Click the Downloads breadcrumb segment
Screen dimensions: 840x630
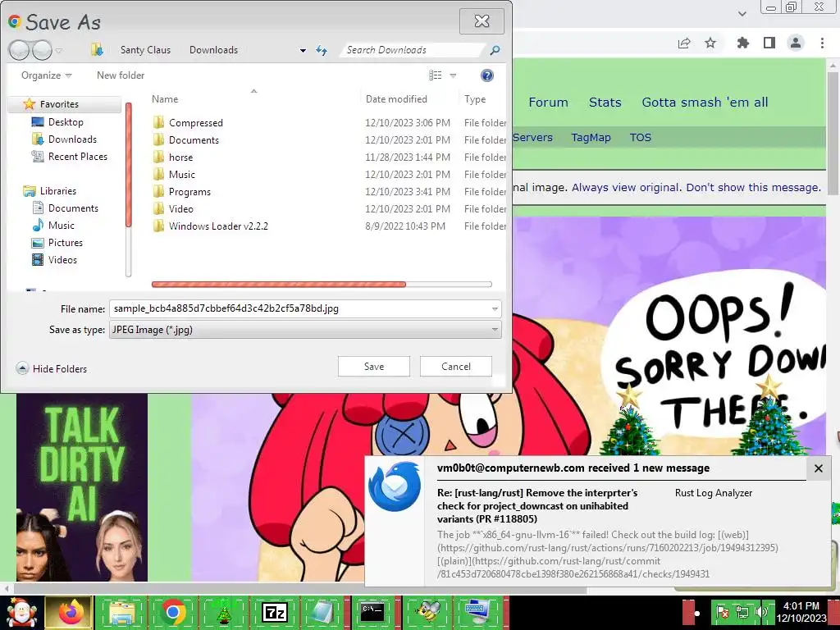click(x=213, y=50)
